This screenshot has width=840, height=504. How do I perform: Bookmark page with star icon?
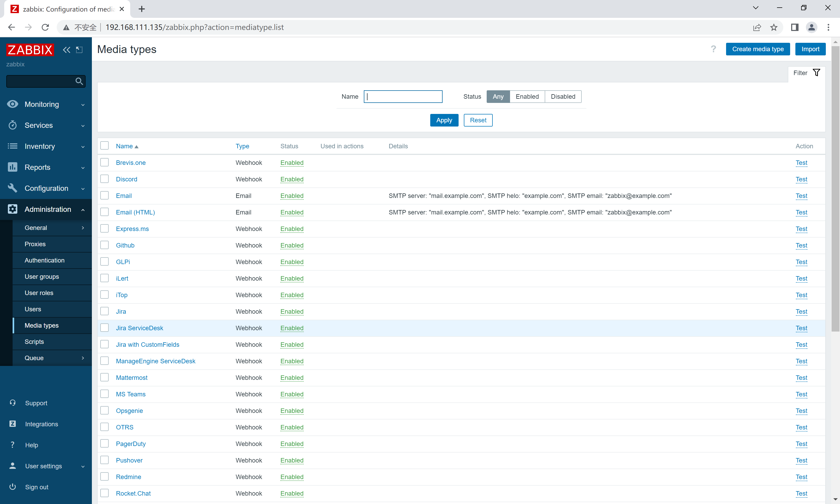pos(773,28)
